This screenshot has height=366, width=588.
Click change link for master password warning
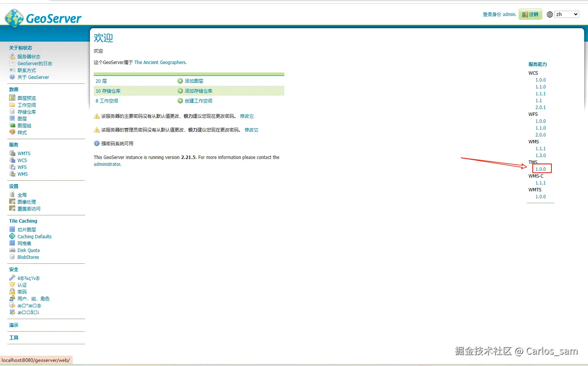pyautogui.click(x=247, y=116)
